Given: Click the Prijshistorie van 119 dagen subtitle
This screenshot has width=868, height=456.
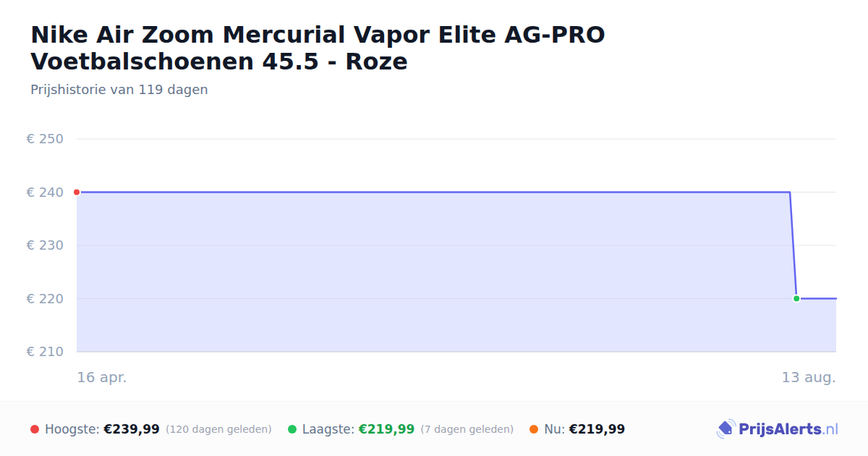Looking at the screenshot, I should click(119, 90).
